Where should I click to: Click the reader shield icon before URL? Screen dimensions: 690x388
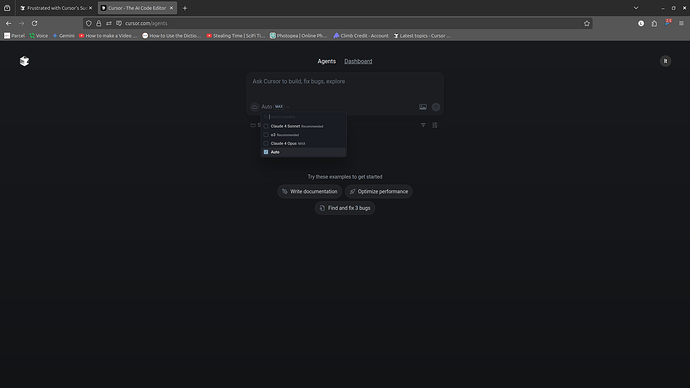(119, 23)
